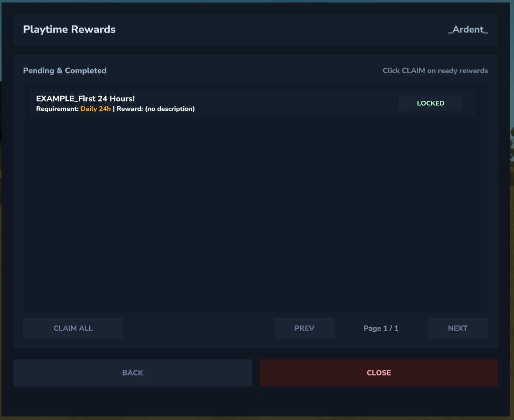Click empty space between CLAIM ALL and PREV

tap(198, 328)
